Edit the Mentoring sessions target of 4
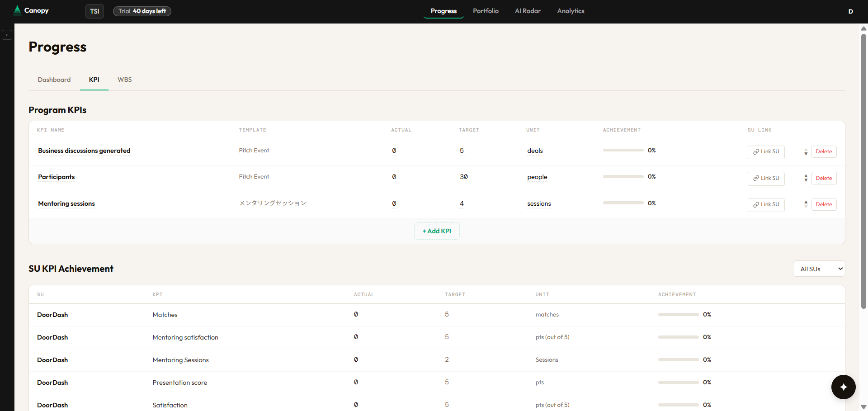Screen dimensions: 868x411 (462, 204)
